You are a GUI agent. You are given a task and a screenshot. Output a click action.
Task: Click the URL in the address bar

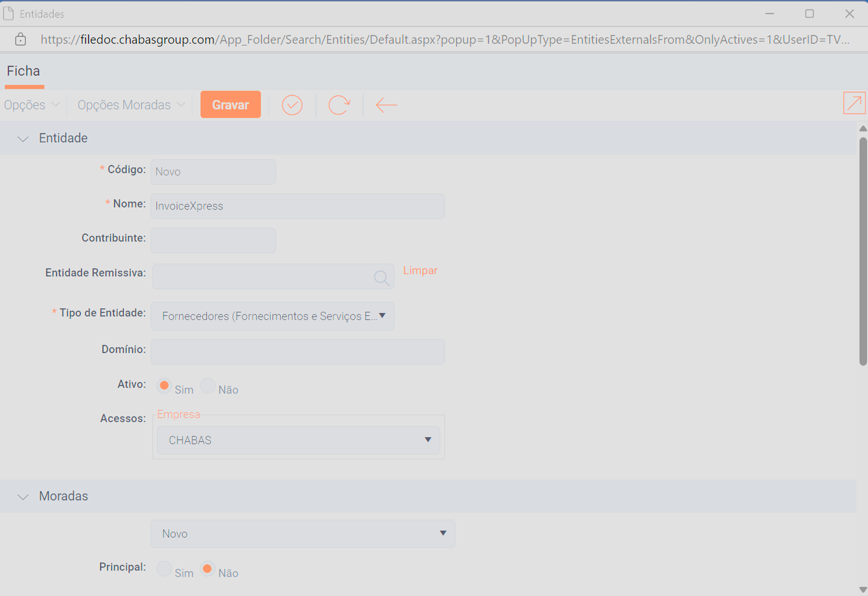tap(445, 39)
